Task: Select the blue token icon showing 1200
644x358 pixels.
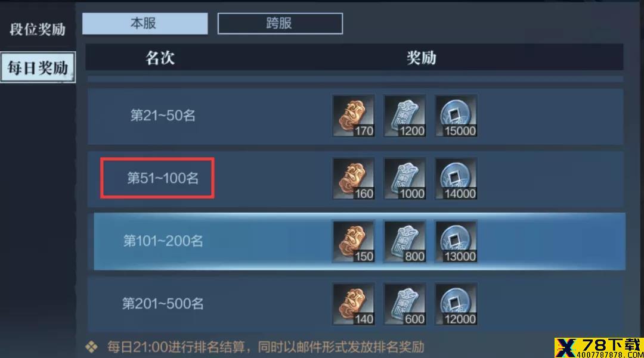Action: tap(404, 116)
